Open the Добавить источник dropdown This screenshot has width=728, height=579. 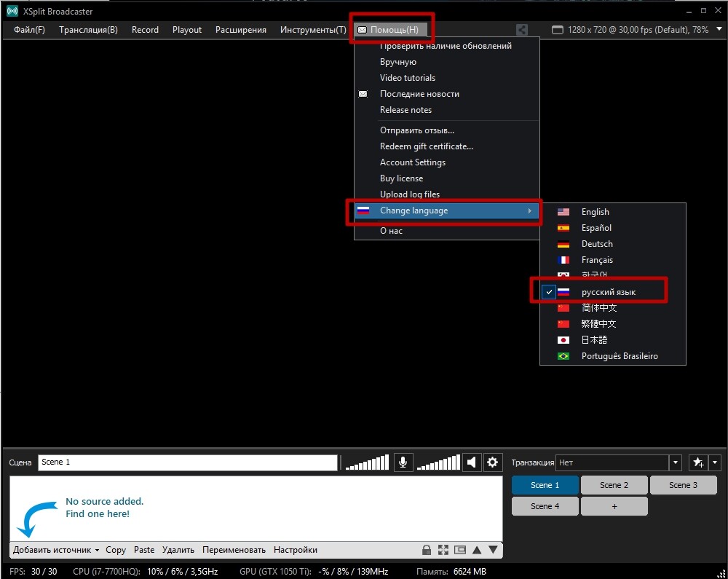point(56,550)
